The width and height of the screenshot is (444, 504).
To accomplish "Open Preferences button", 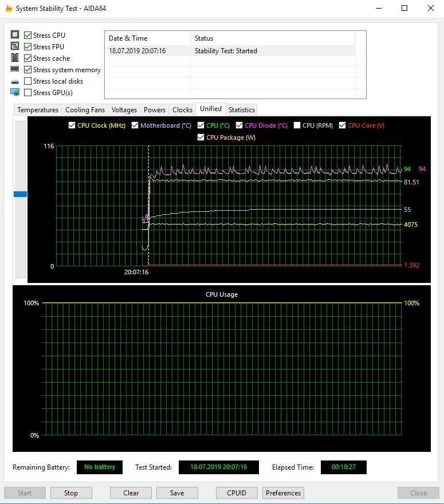I will coord(283,493).
